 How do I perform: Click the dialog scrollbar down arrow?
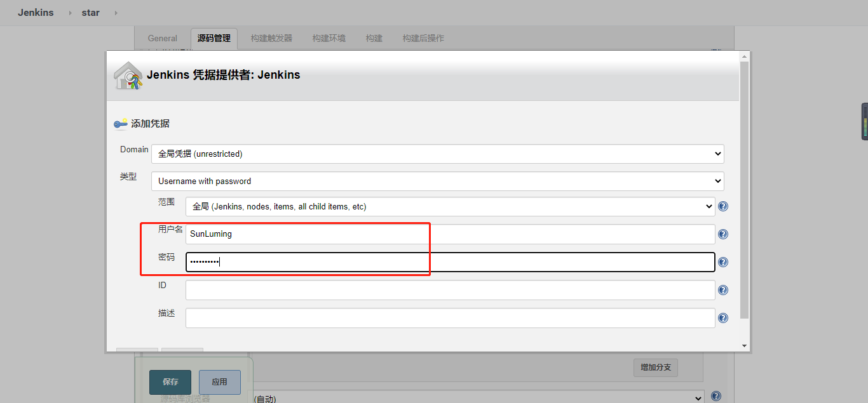point(745,346)
